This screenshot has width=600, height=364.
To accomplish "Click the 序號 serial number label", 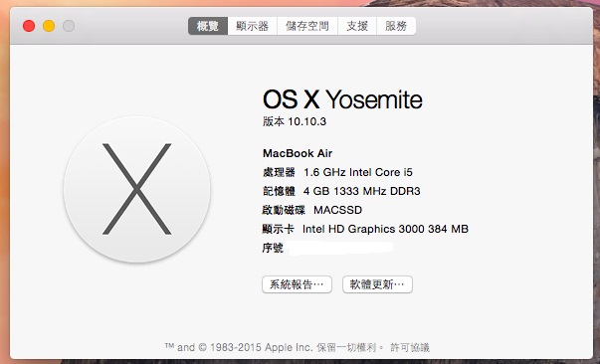I will (x=273, y=249).
